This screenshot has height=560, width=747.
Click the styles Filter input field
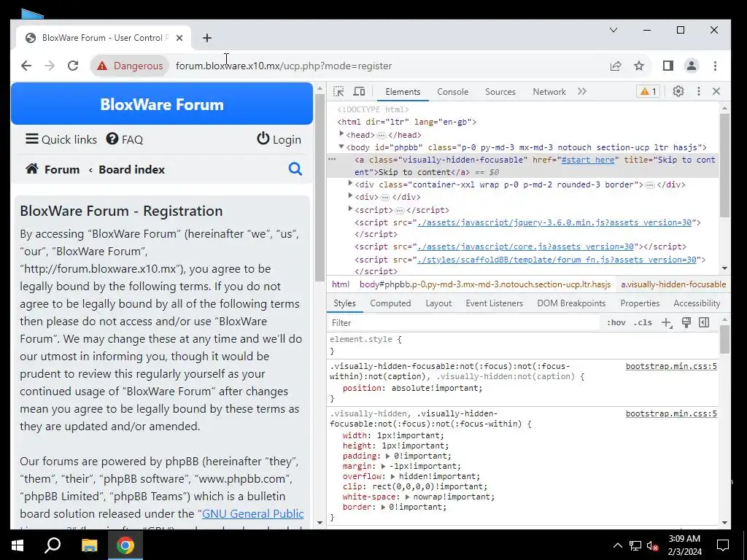tap(465, 323)
